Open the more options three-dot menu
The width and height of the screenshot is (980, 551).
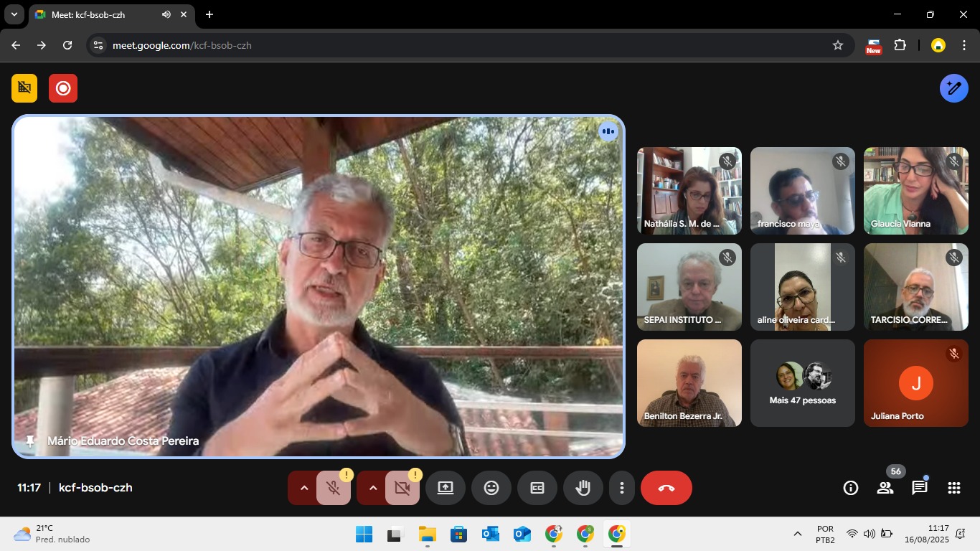pyautogui.click(x=621, y=488)
